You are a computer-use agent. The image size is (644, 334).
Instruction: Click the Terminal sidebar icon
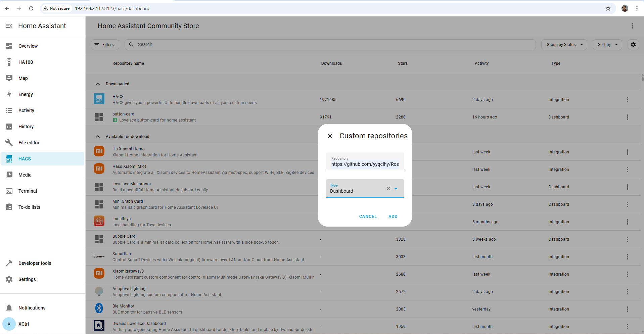(x=9, y=191)
